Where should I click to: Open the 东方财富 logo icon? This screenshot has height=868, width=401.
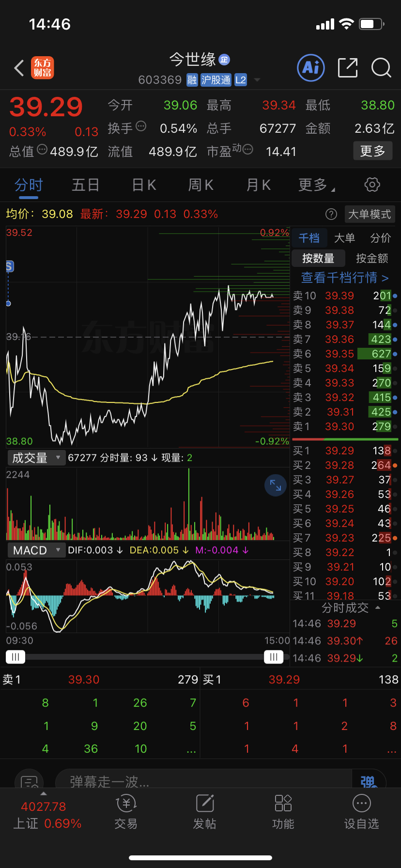[43, 68]
